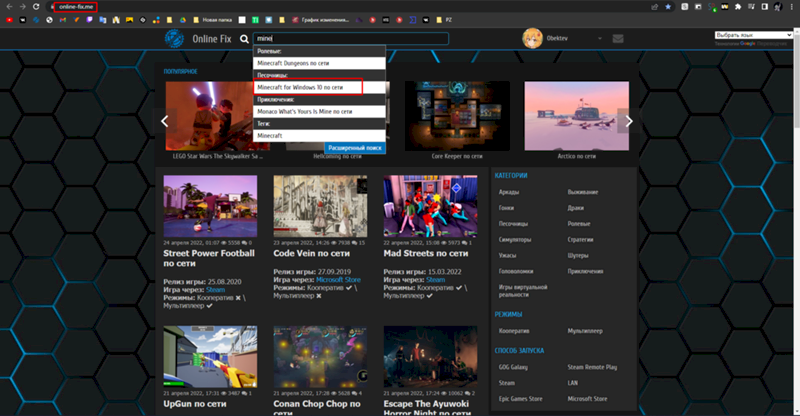The height and width of the screenshot is (416, 800).
Task: Open the YouTube bookmark icon
Action: click(x=9, y=20)
